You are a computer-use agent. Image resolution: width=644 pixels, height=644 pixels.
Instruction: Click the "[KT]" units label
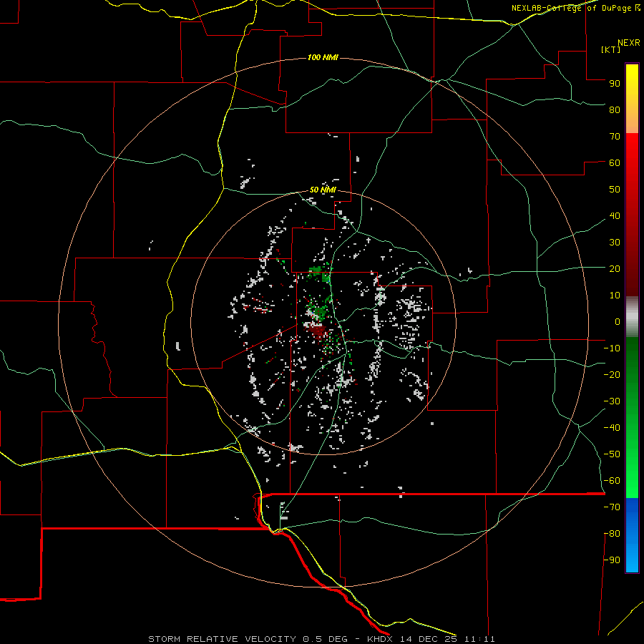pyautogui.click(x=611, y=49)
